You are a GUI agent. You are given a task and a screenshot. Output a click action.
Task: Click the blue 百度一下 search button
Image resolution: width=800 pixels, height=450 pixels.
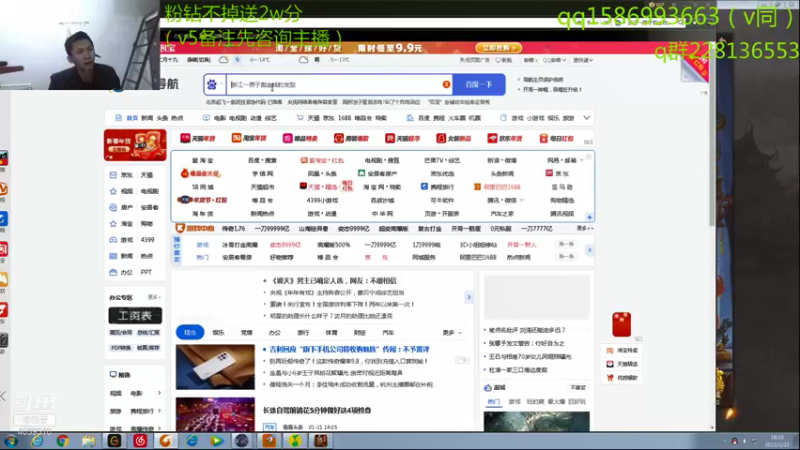click(x=479, y=85)
